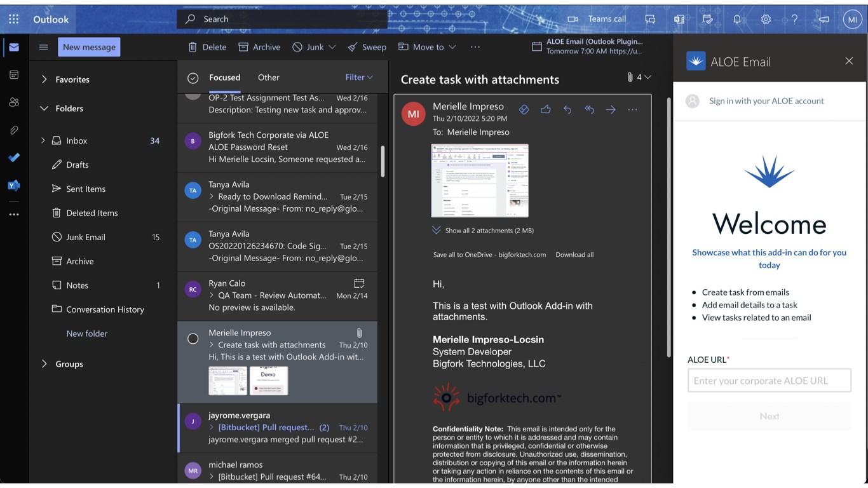This screenshot has width=868, height=488.
Task: Open the My Day tasks icon in header
Action: point(708,19)
